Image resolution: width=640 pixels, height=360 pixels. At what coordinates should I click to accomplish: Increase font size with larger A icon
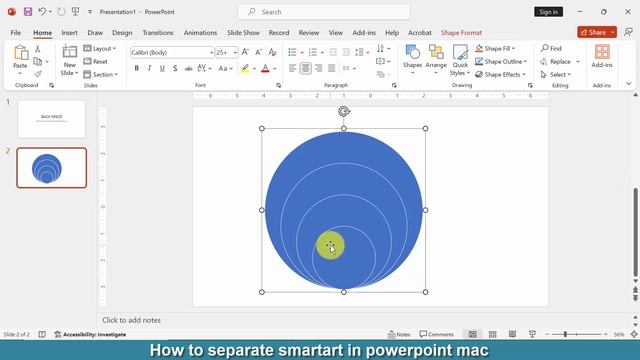point(245,52)
